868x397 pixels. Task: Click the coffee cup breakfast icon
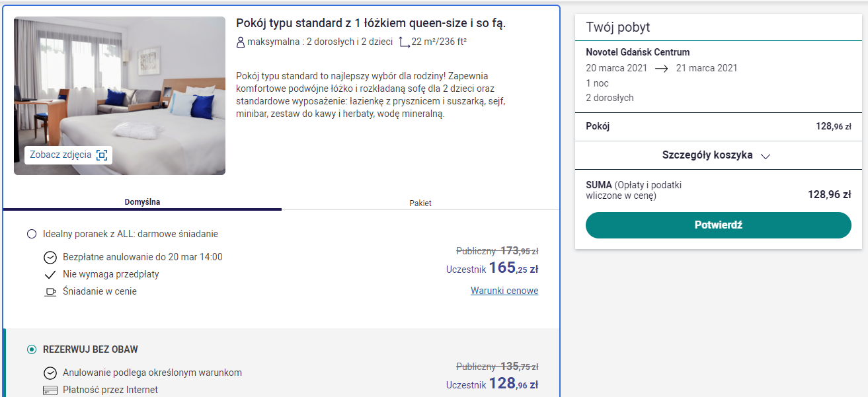[50, 291]
